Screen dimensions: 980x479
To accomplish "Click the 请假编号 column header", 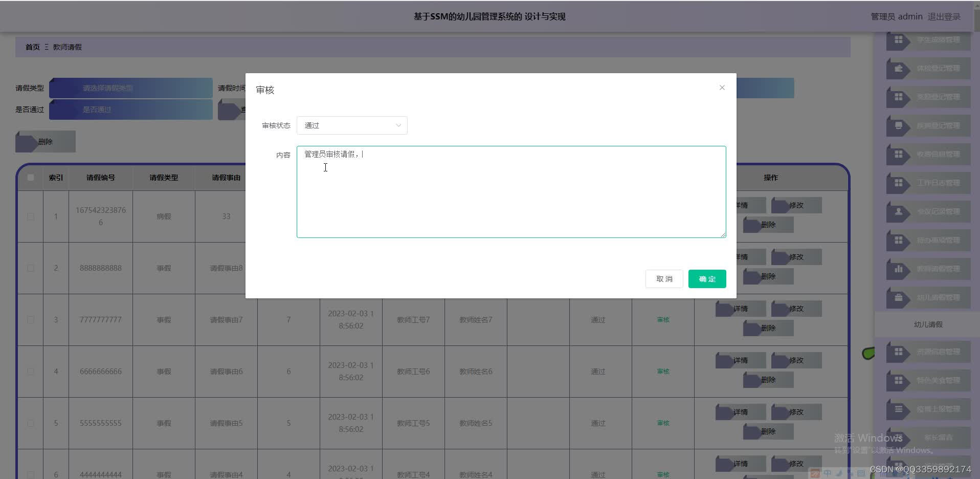I will pyautogui.click(x=101, y=178).
